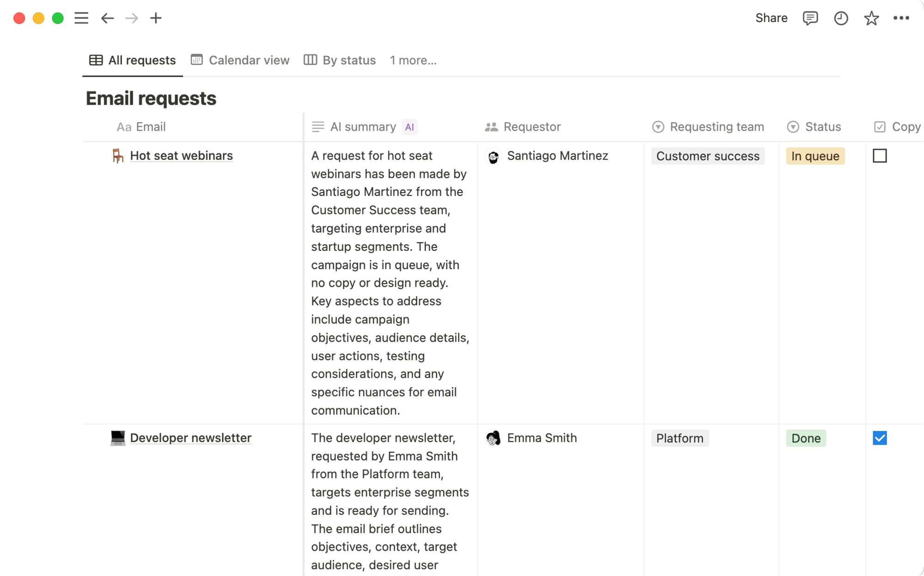The image size is (924, 576).
Task: View page history via the clock icon
Action: tap(841, 18)
